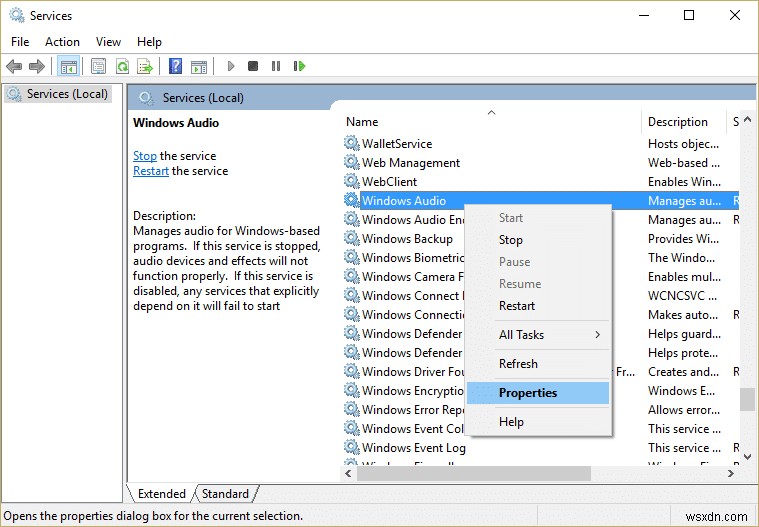Click the WebClient gear icon
Screen dimensions: 759x527
(351, 181)
